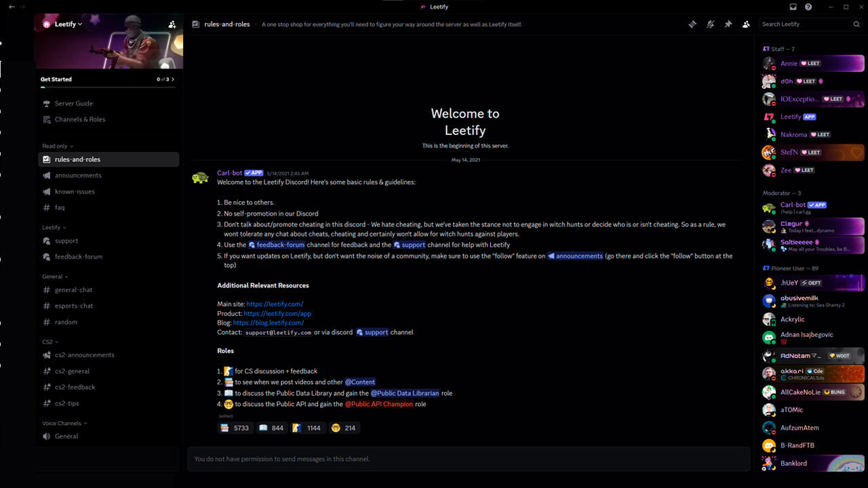The height and width of the screenshot is (488, 868).
Task: Click the forward arrow in title bar
Action: click(22, 7)
